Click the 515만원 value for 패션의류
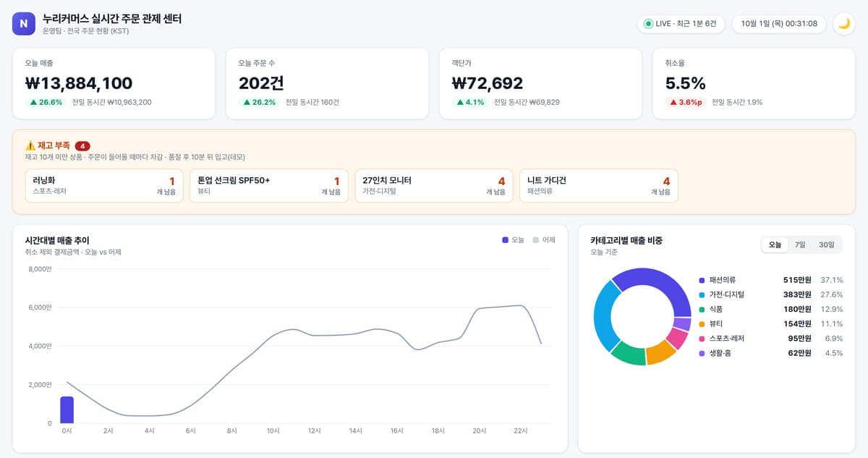Image resolution: width=868 pixels, height=458 pixels. [797, 280]
